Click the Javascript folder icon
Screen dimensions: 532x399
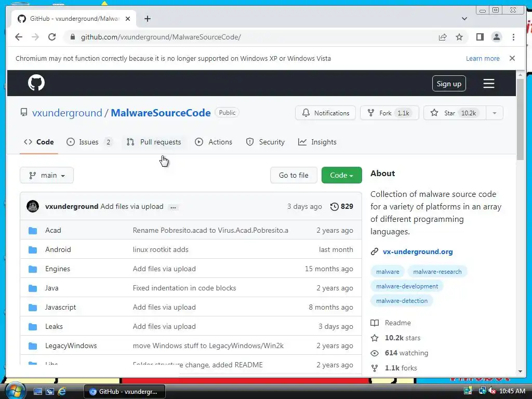coord(33,308)
